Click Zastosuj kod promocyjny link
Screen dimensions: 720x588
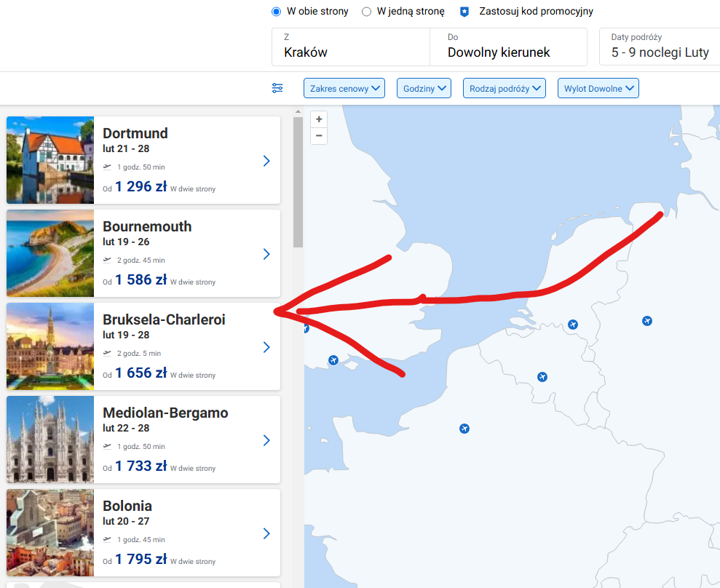[536, 12]
